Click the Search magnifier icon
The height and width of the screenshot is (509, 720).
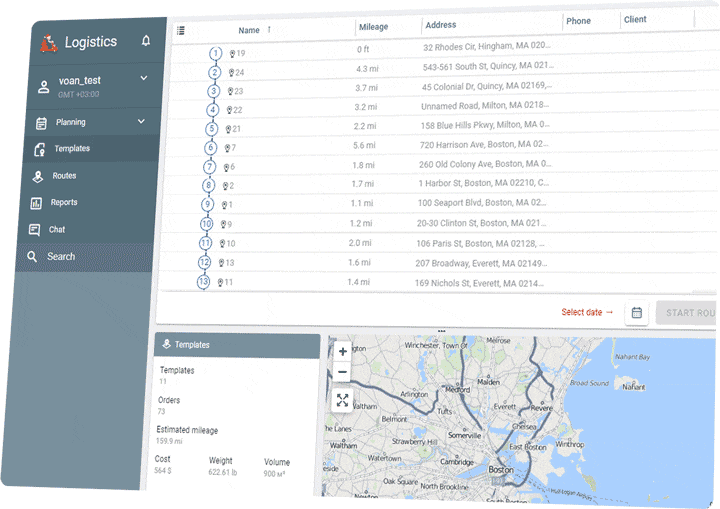[32, 256]
